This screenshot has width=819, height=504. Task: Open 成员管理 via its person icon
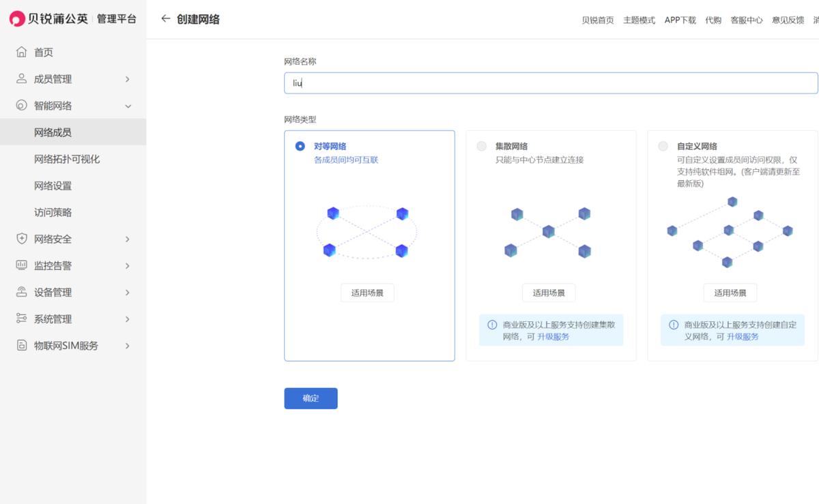(22, 78)
